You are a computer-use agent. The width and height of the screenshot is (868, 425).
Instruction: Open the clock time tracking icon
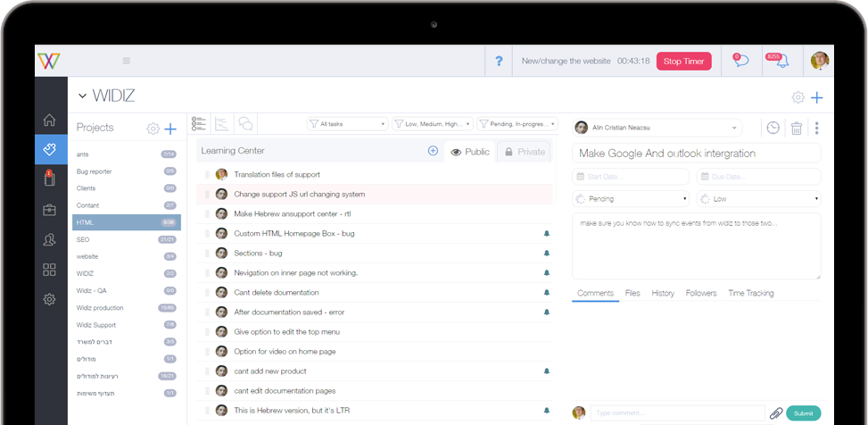click(773, 128)
